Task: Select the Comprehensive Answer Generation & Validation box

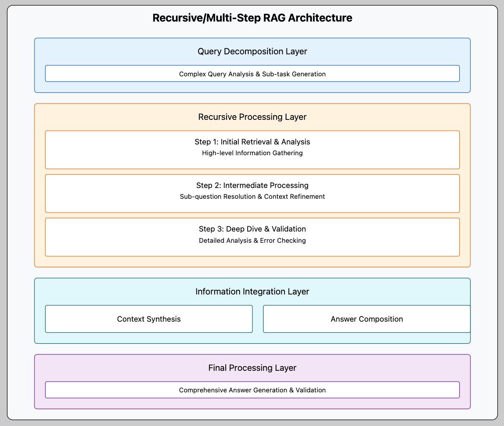Action: 252,389
